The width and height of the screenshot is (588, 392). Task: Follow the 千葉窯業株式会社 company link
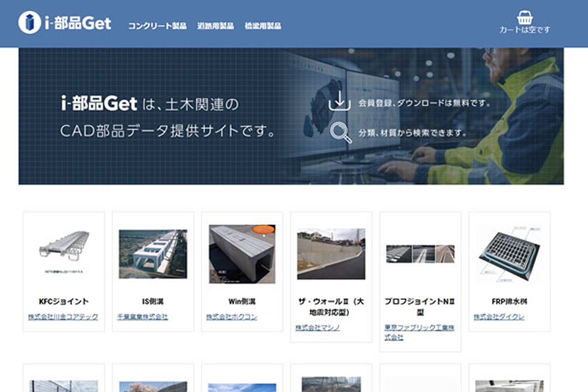pos(143,317)
